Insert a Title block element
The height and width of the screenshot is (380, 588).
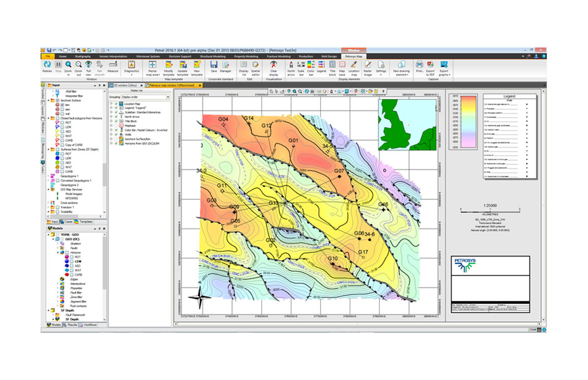tap(333, 69)
